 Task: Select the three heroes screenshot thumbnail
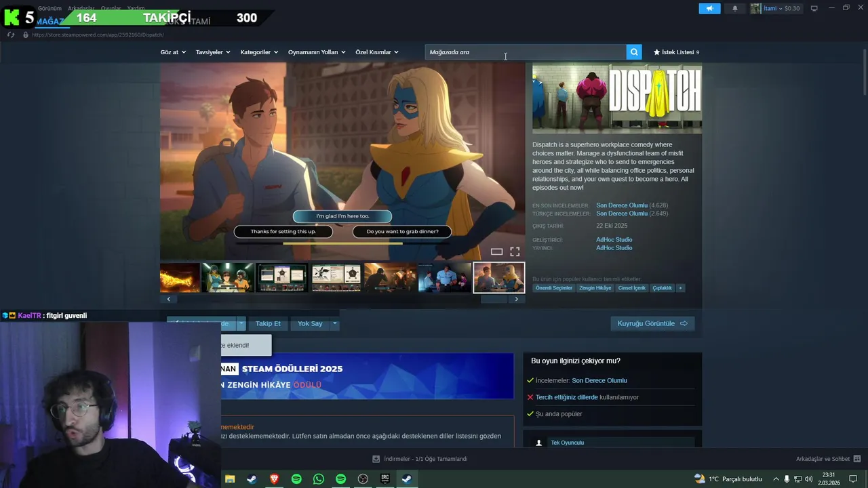click(228, 278)
